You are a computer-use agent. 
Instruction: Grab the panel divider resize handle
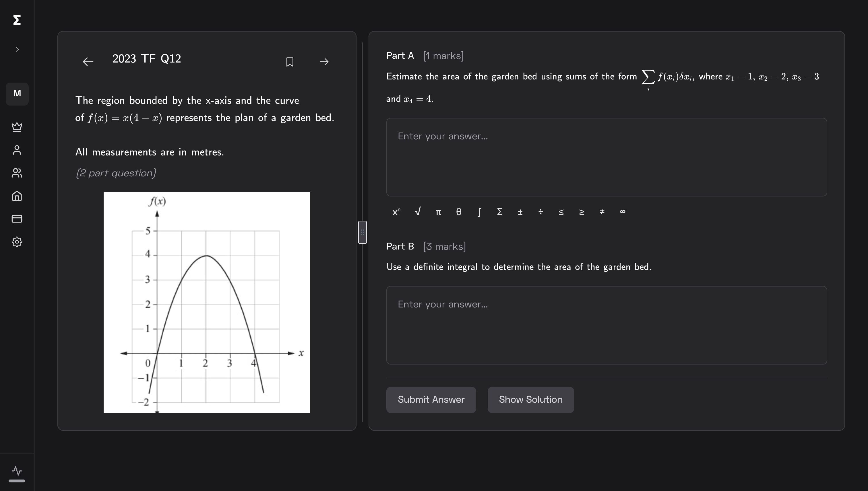362,232
